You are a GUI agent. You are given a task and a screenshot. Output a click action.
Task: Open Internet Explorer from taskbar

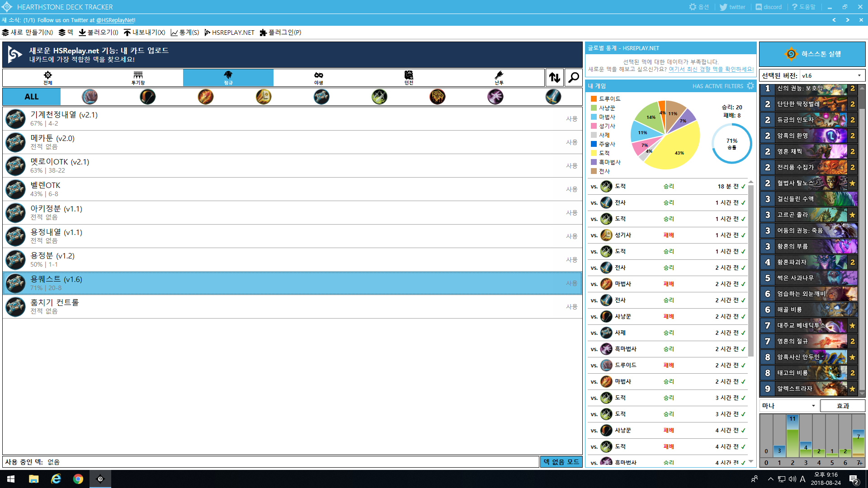pos(56,479)
